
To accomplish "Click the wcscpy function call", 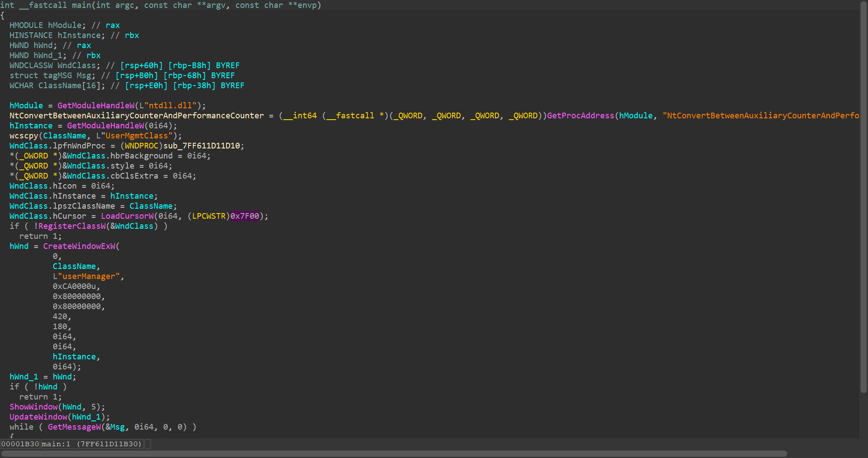I will pyautogui.click(x=24, y=136).
